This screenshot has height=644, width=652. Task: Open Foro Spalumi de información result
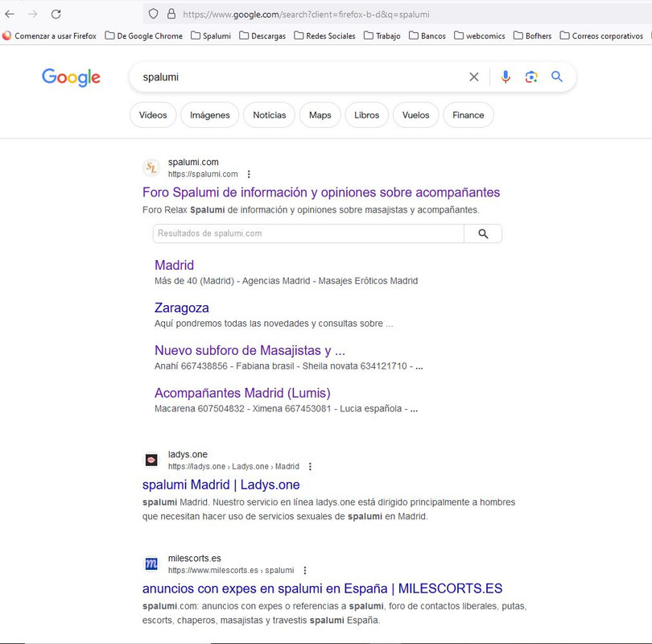(321, 192)
